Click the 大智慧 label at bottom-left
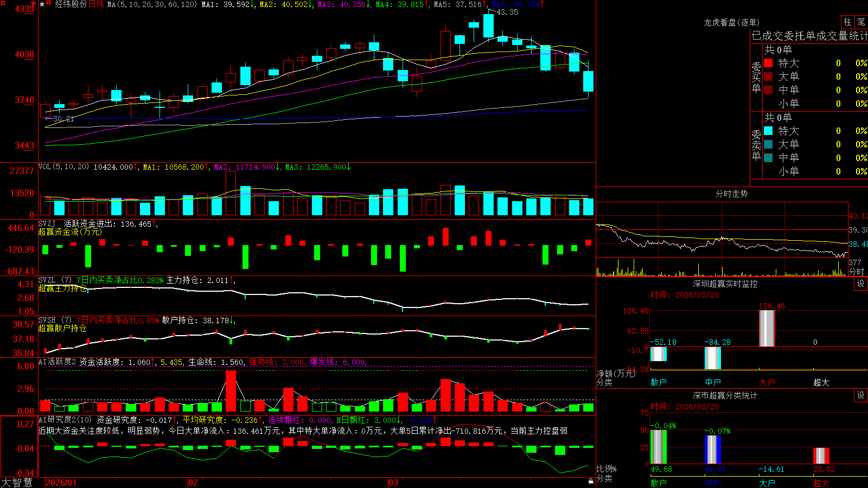This screenshot has width=868, height=488. (x=17, y=483)
